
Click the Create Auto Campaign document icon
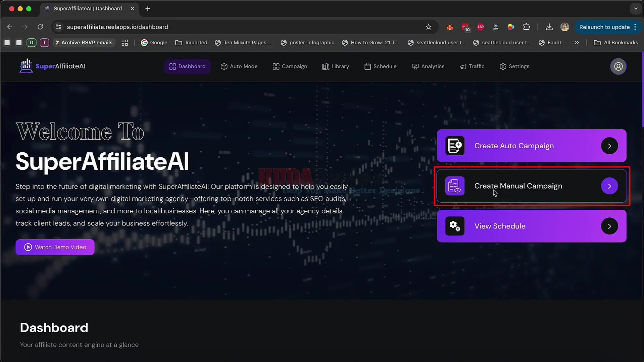click(455, 146)
